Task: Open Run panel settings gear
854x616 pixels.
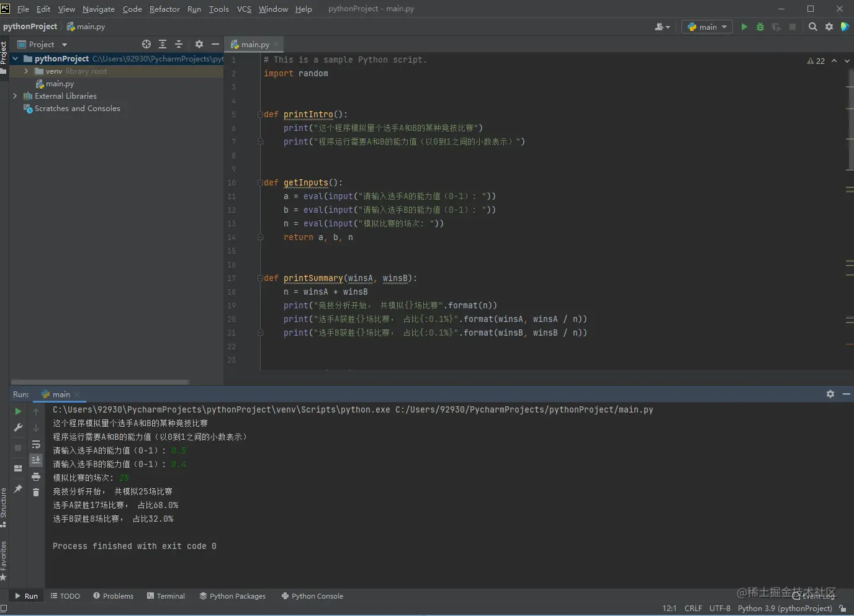Action: (x=830, y=394)
